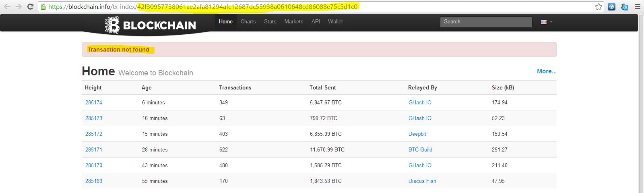644x193 pixels.
Task: Open Chrome menu hamburger icon
Action: [x=638, y=6]
